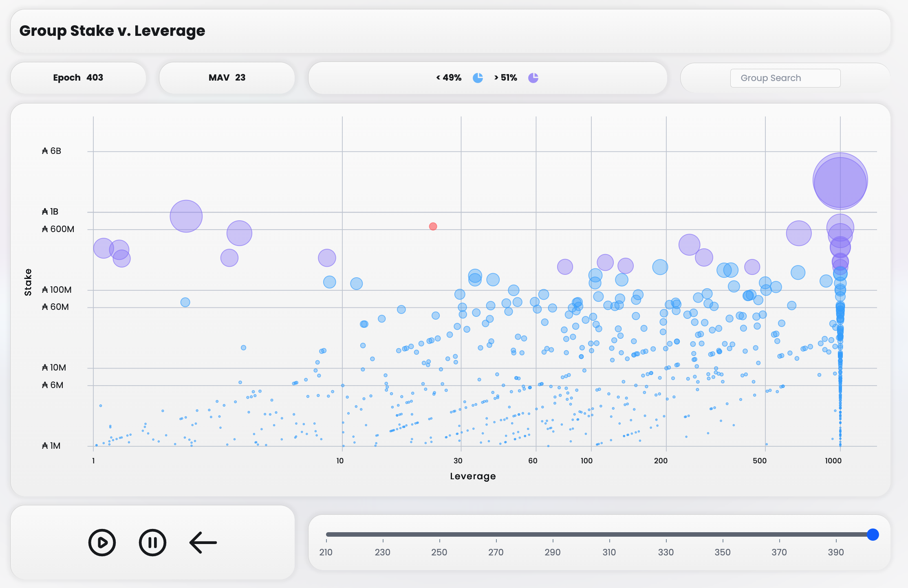Click epoch 250 tick on timeline
Image resolution: width=908 pixels, height=588 pixels.
[439, 541]
